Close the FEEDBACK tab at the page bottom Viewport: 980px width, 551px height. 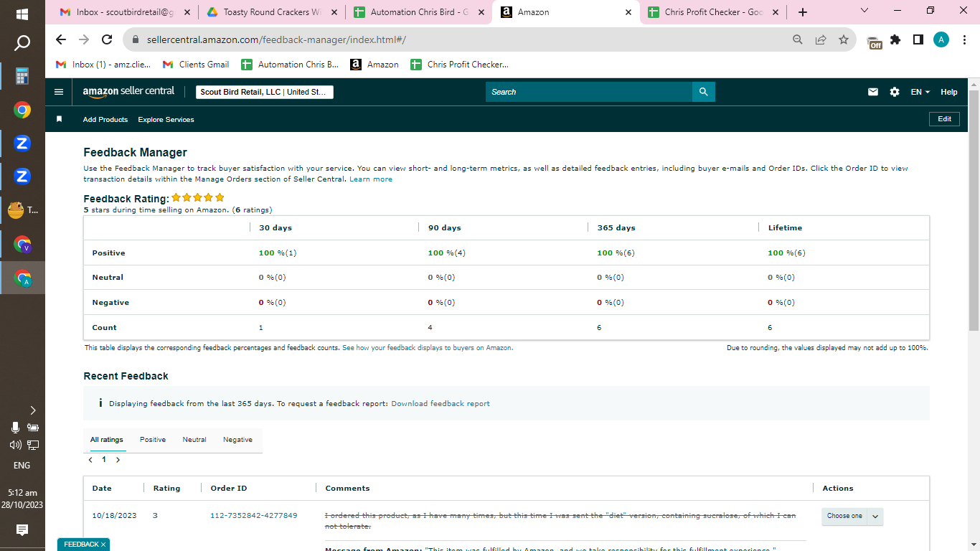coord(103,545)
